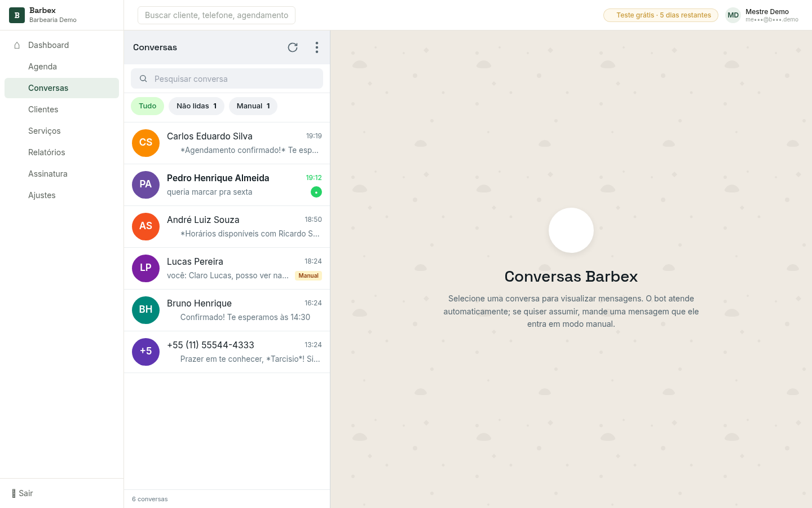Screen dimensions: 812x508
Task: Click the Manual badge on Lucas Pereira
Action: tap(308, 276)
